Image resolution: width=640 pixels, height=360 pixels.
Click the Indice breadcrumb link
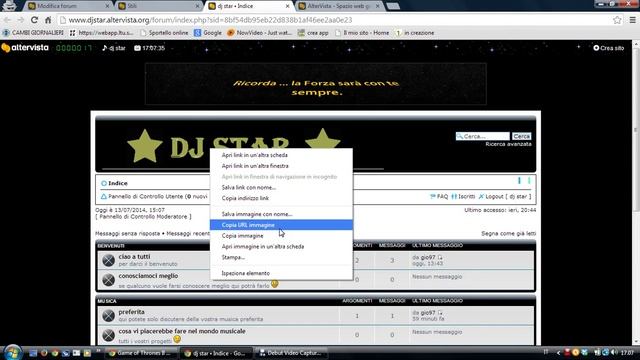(x=118, y=183)
